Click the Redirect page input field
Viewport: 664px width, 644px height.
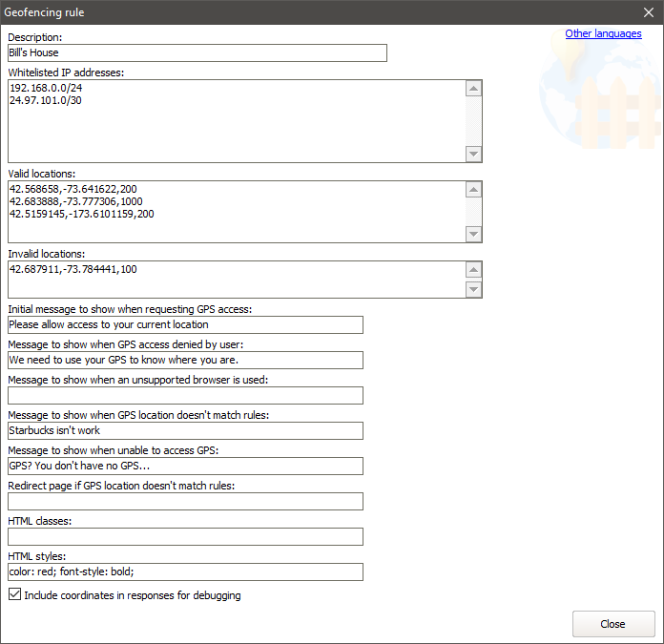(185, 501)
